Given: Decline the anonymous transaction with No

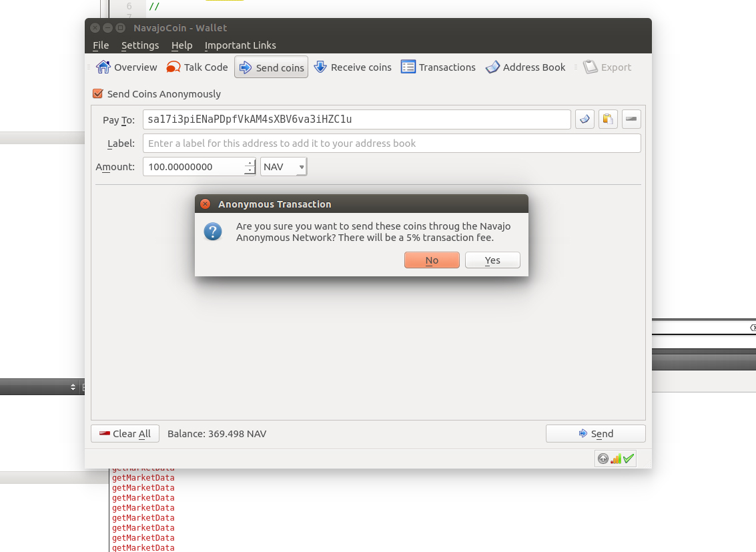Looking at the screenshot, I should coord(432,260).
